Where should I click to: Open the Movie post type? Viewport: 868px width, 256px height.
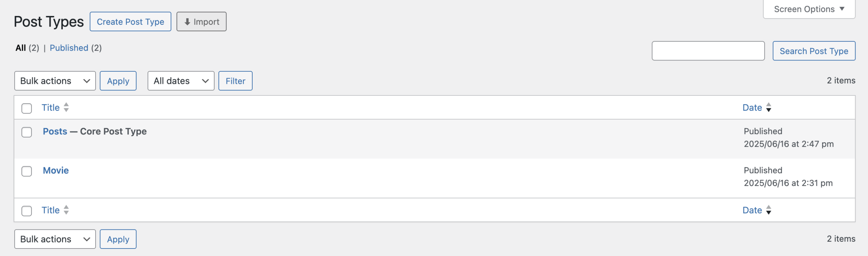point(56,170)
